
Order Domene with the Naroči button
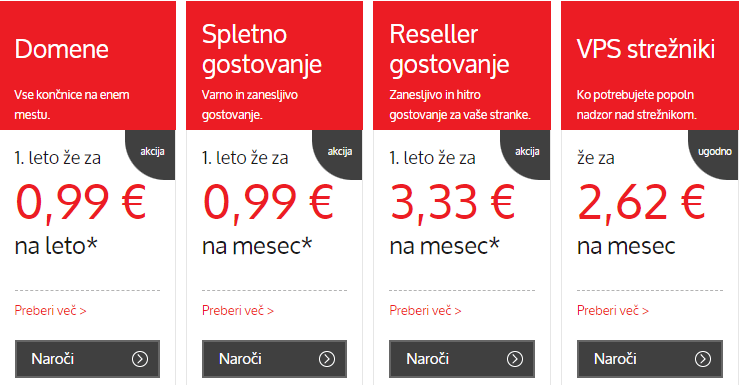[x=87, y=359]
